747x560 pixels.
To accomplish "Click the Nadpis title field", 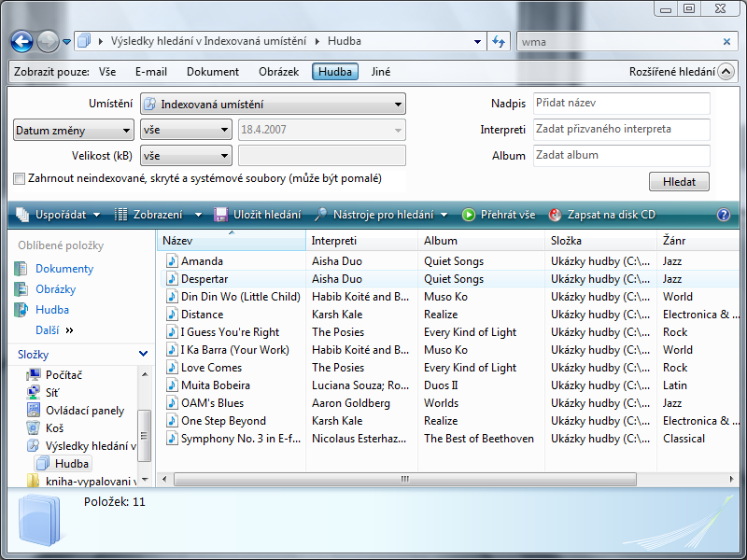I will point(621,104).
